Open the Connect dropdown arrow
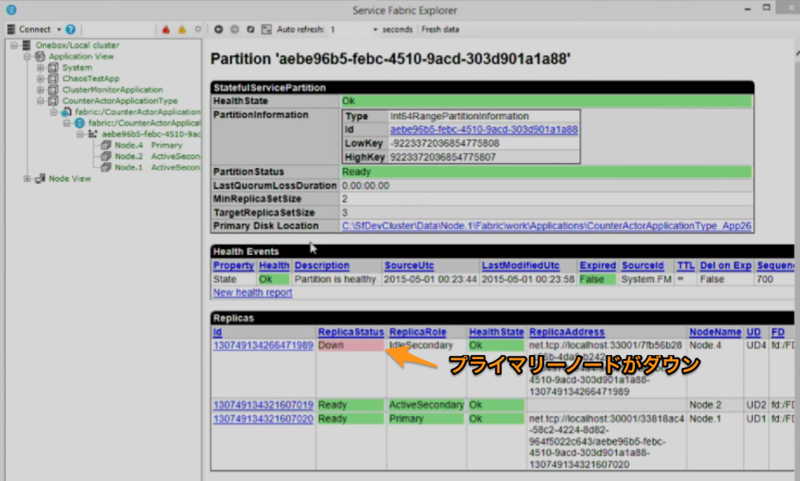Image resolution: width=800 pixels, height=481 pixels. [59, 30]
